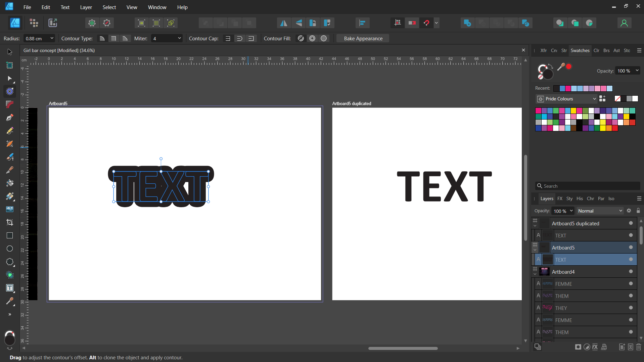
Task: Open Layers panel options menu
Action: pos(639,198)
